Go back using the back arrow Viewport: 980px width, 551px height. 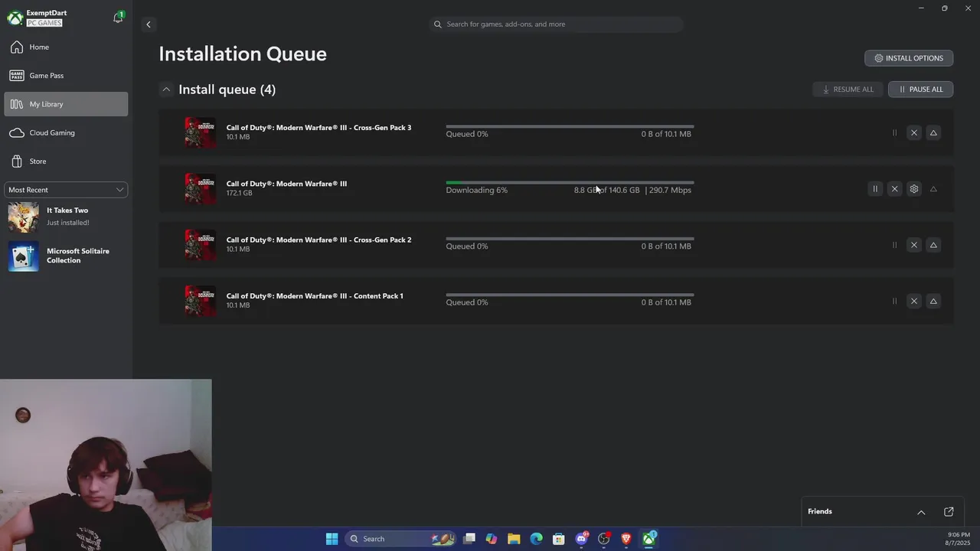[x=149, y=24]
